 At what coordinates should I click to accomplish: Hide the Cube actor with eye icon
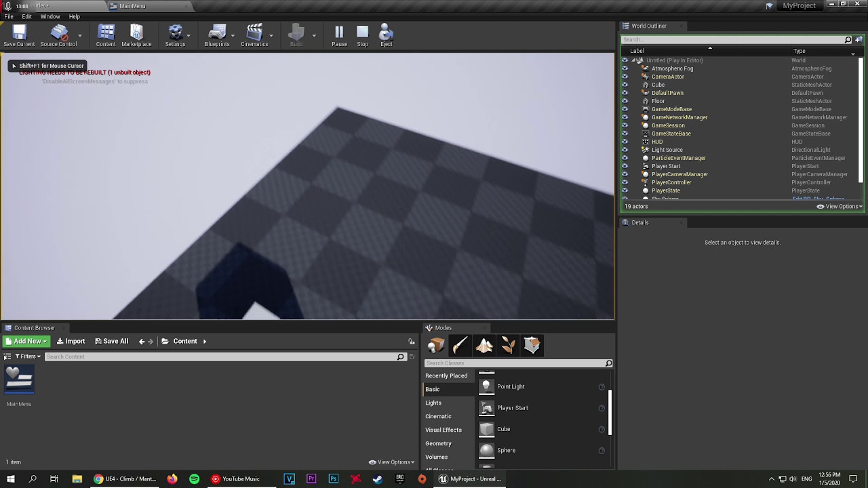pos(625,85)
